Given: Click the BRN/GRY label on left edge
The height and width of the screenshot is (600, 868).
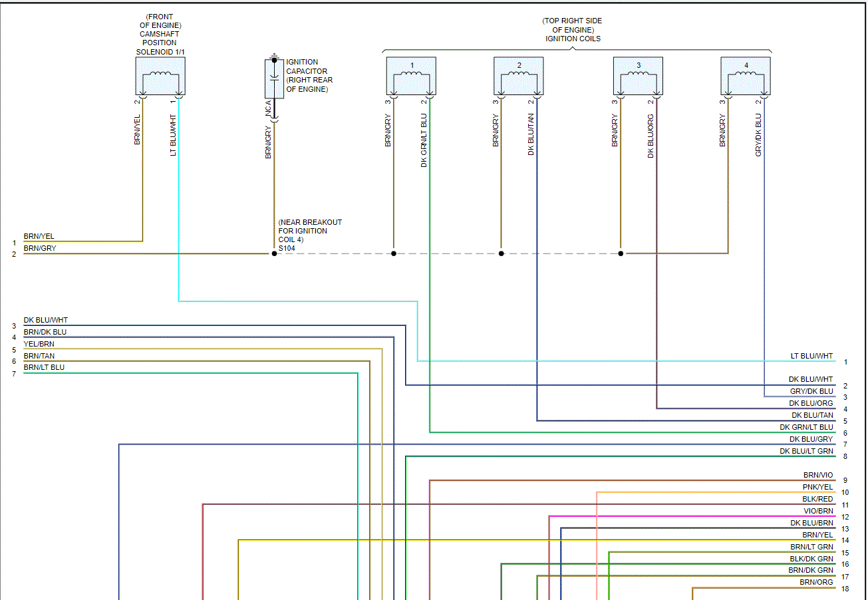Looking at the screenshot, I should [x=40, y=248].
